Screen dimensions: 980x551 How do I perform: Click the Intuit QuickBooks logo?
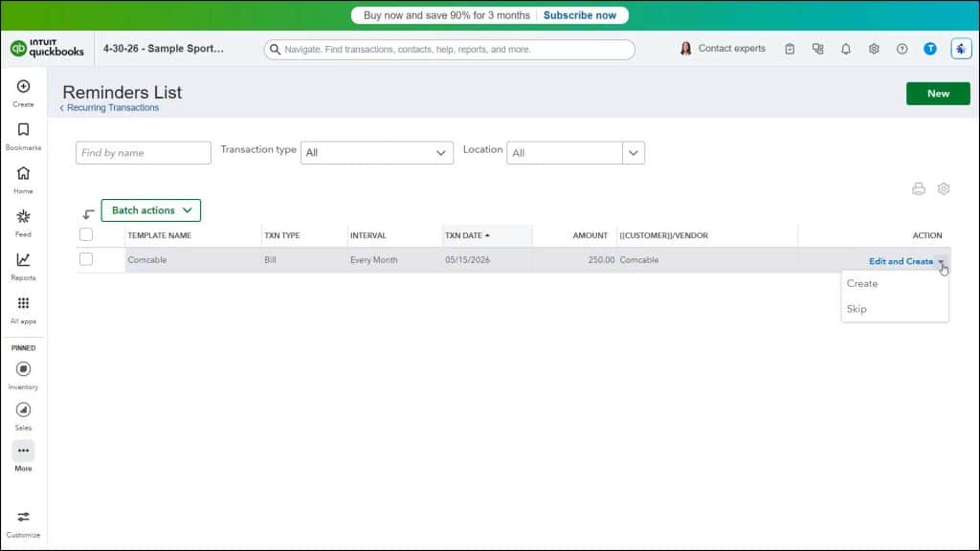47,48
